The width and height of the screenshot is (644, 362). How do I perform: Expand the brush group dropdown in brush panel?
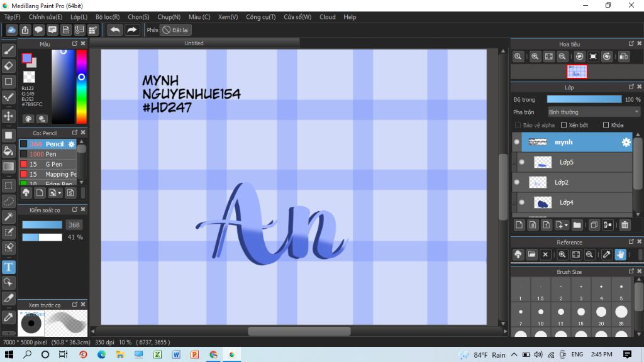click(60, 192)
